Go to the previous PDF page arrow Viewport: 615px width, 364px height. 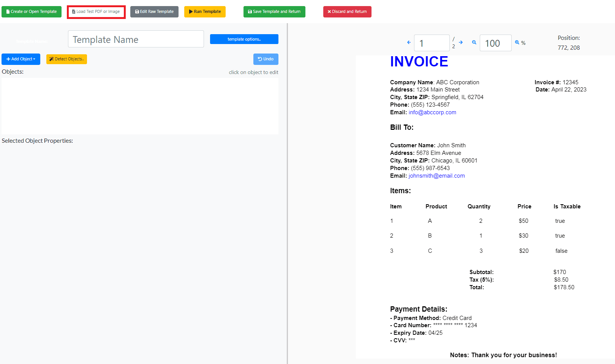click(x=409, y=43)
